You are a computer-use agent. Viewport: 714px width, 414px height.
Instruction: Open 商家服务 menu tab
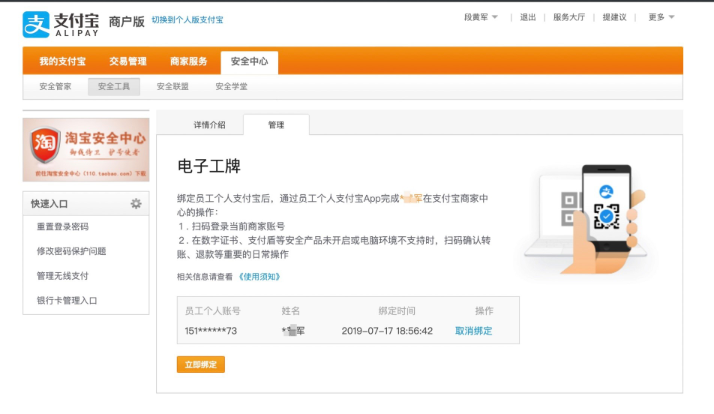pos(189,61)
